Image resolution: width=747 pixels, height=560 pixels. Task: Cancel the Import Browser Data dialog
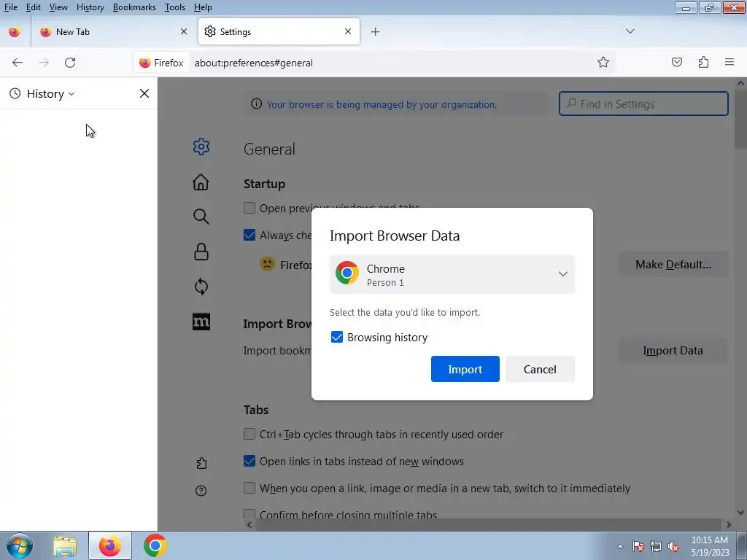pyautogui.click(x=540, y=369)
